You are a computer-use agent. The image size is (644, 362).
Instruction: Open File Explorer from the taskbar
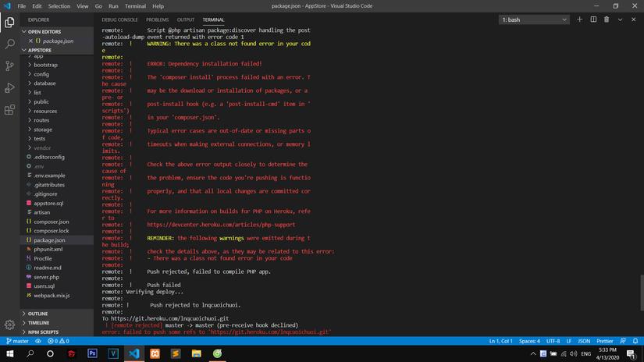tap(196, 353)
